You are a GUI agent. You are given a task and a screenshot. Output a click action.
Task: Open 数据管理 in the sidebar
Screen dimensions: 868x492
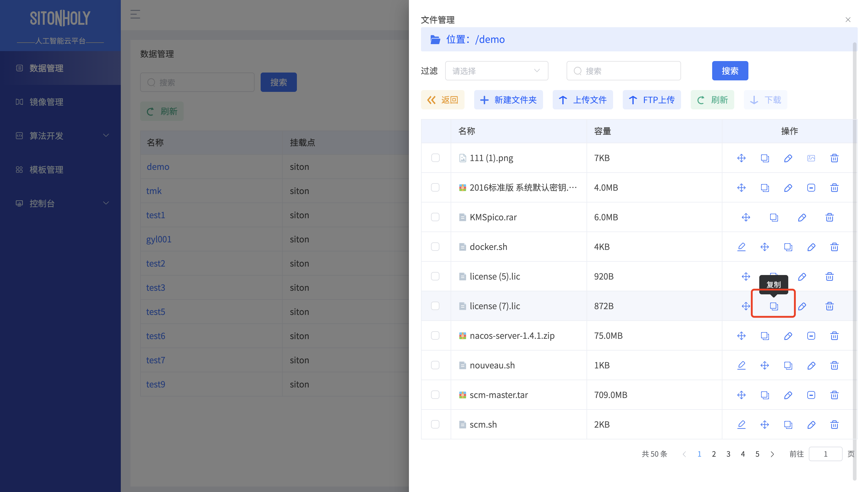coord(60,68)
